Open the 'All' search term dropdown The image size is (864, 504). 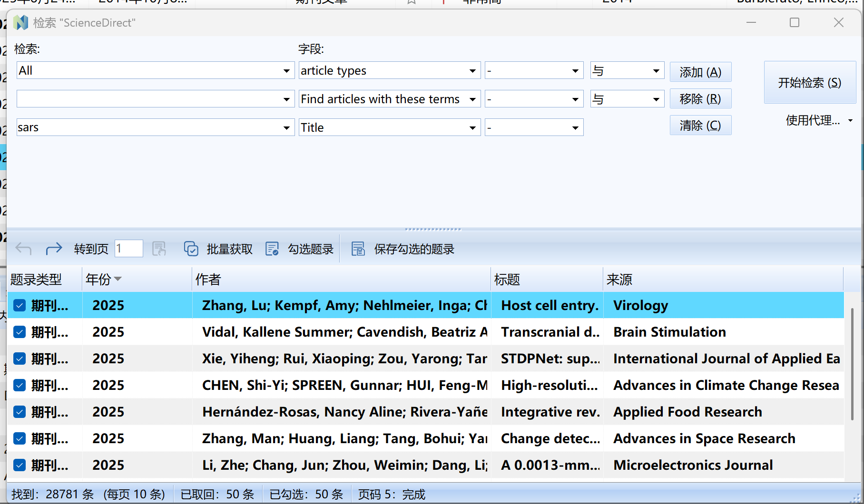tap(286, 71)
